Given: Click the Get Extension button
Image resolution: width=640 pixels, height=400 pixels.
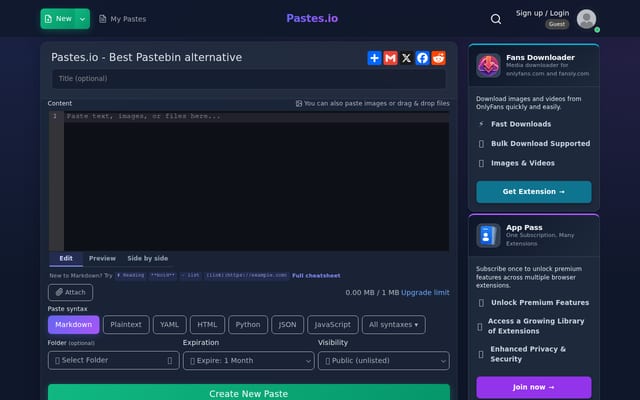Looking at the screenshot, I should pos(534,192).
